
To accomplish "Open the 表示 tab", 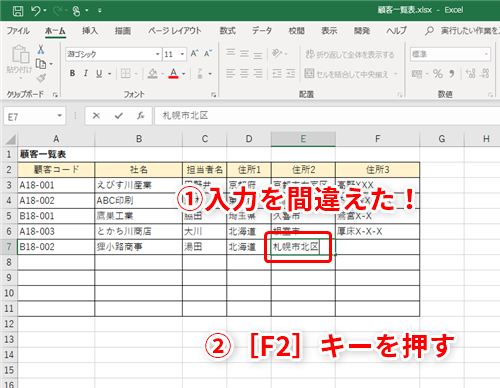I will [329, 31].
